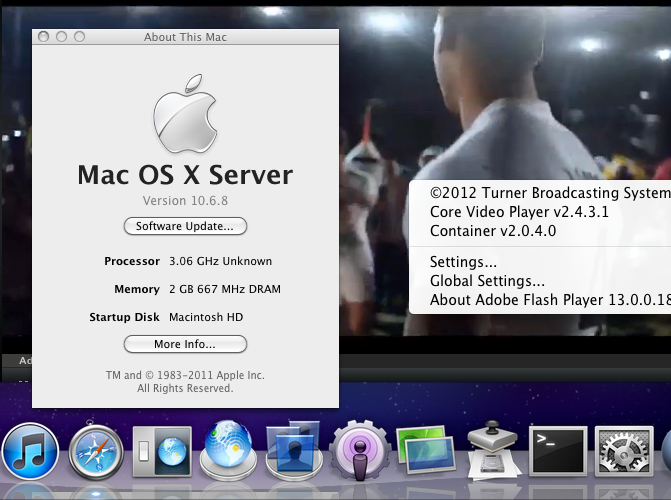The width and height of the screenshot is (671, 500).
Task: Zoom the About This Mac window
Action: [x=79, y=37]
